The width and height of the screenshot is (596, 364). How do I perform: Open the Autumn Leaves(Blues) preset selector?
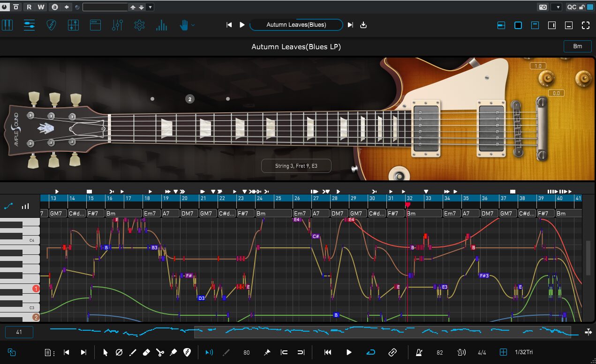coord(296,25)
